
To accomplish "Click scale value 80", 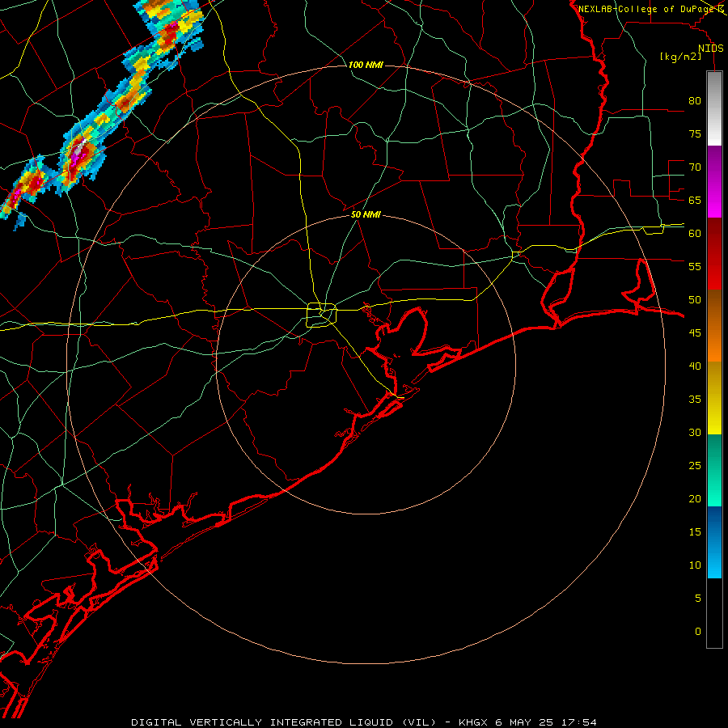I will click(695, 101).
